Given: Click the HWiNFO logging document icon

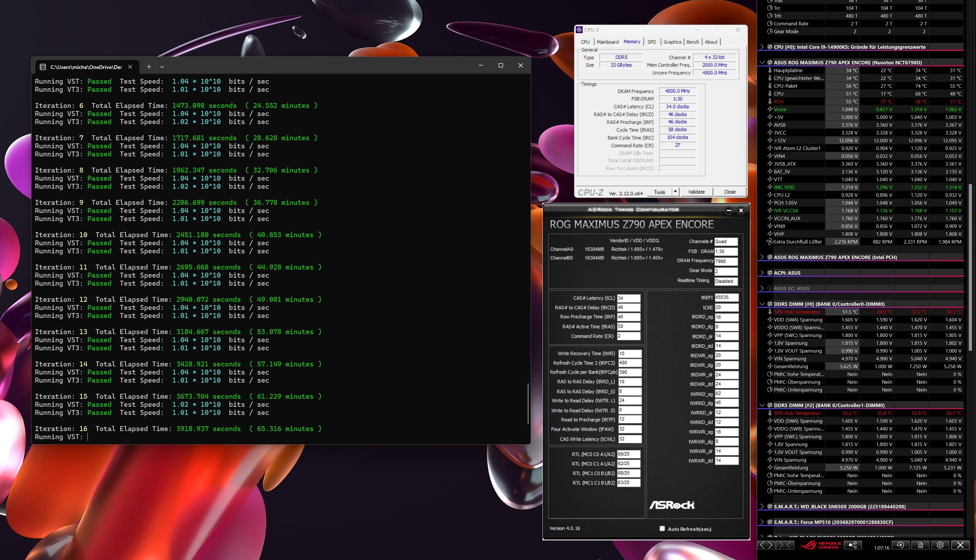Looking at the screenshot, I should pyautogui.click(x=920, y=545).
